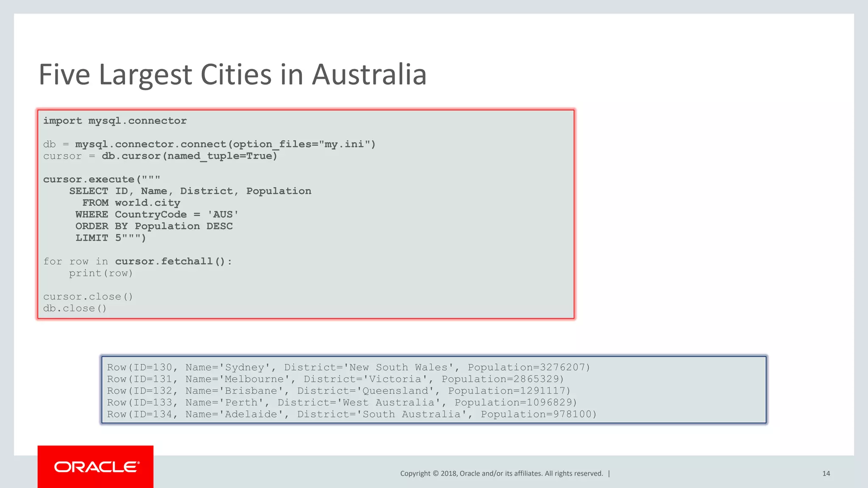The width and height of the screenshot is (868, 488).
Task: Click the ORDER BY Population DESC line
Action: (154, 227)
